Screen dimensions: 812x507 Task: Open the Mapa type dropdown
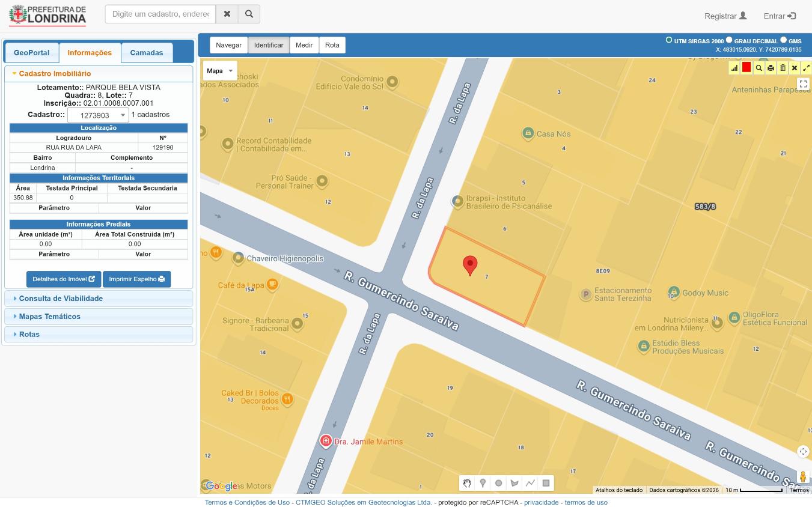point(220,71)
